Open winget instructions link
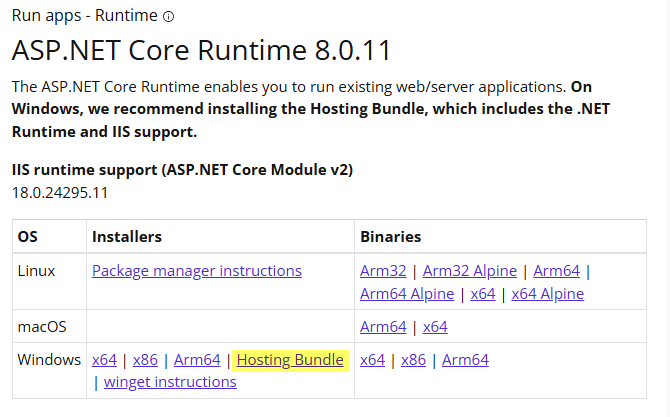 170,382
